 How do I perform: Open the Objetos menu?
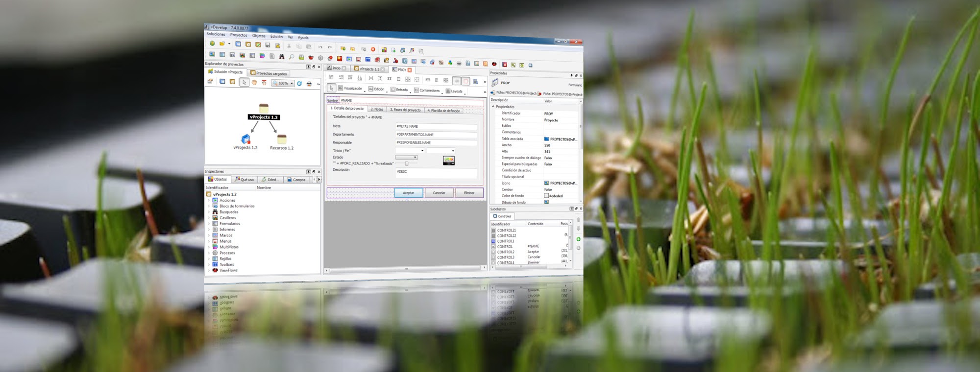coord(259,36)
